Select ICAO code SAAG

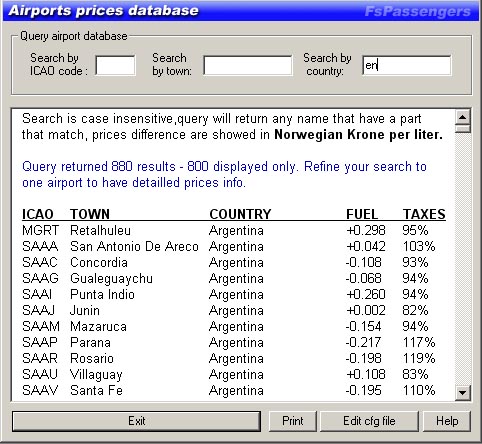point(40,279)
